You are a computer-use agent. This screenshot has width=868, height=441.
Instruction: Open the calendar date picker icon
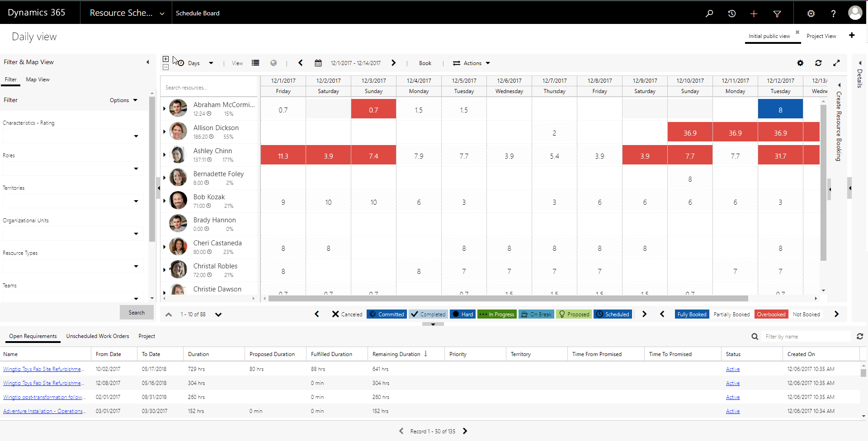coord(318,63)
